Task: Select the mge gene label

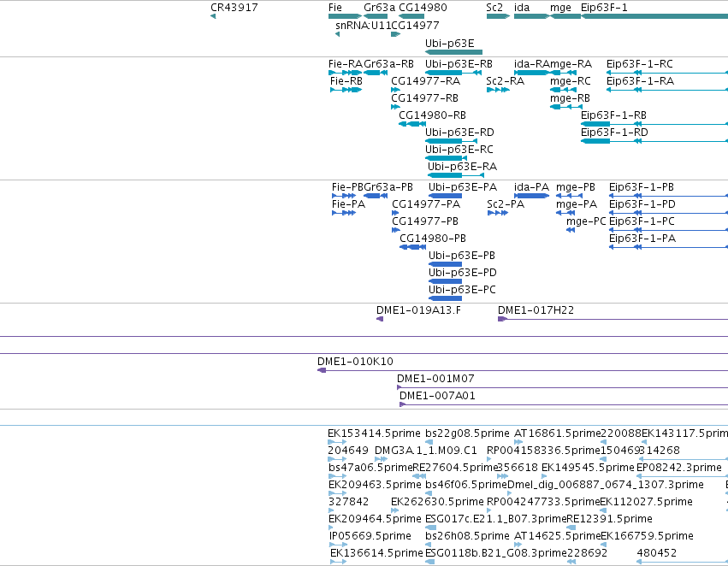Action: (560, 8)
